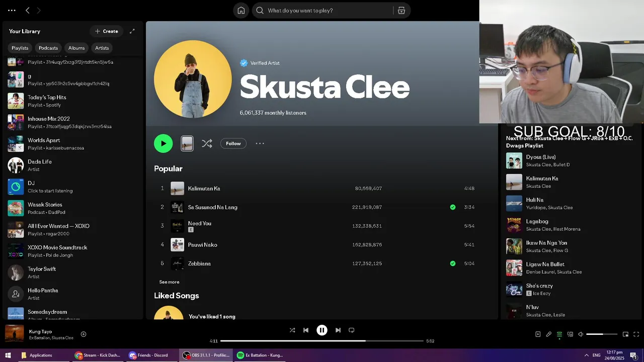Open Windows Start menu
The width and height of the screenshot is (644, 362).
tap(8, 355)
